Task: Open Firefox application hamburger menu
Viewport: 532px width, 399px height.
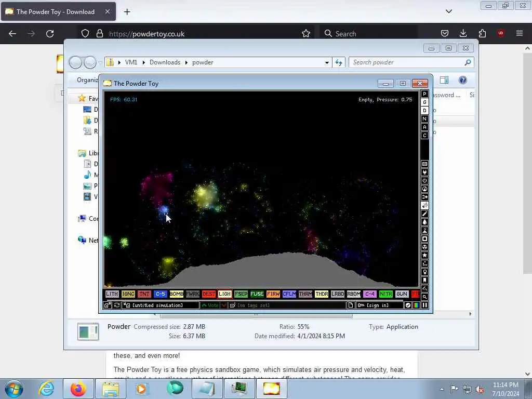Action: pyautogui.click(x=519, y=33)
